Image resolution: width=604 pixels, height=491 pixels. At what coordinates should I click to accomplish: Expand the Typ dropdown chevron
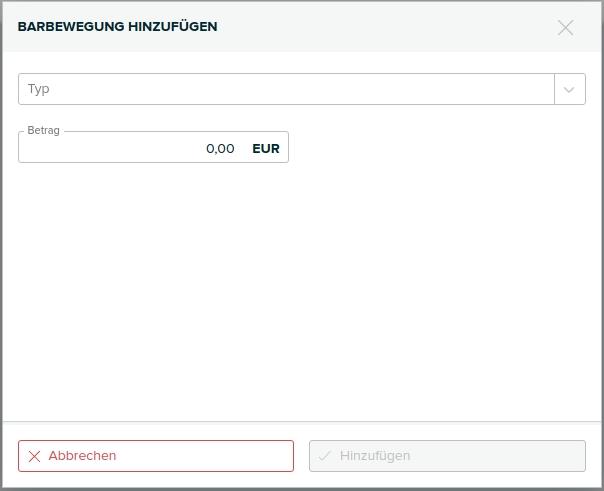[x=569, y=89]
